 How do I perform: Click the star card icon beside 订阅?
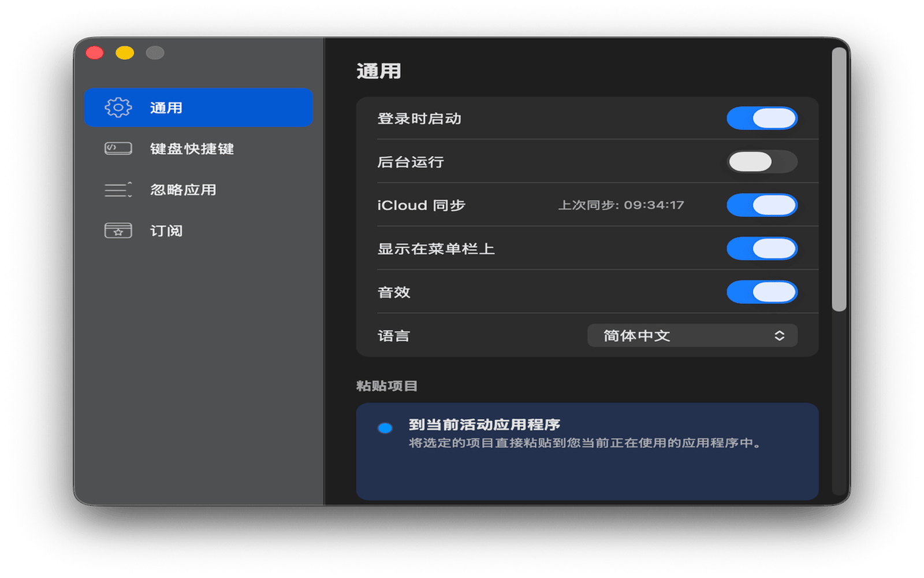pos(118,231)
